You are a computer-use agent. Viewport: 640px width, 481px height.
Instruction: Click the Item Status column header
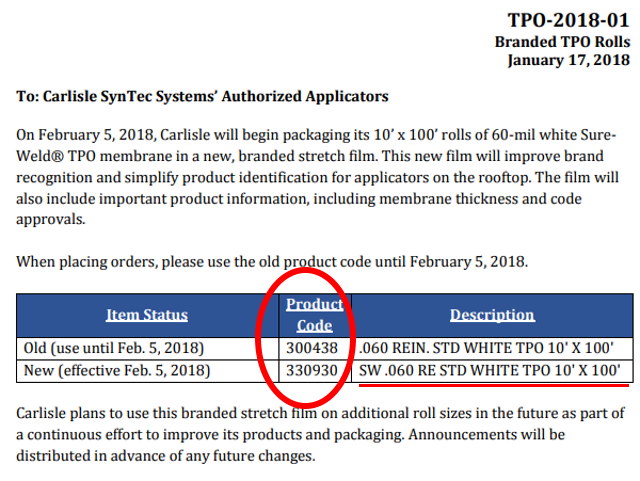click(147, 315)
